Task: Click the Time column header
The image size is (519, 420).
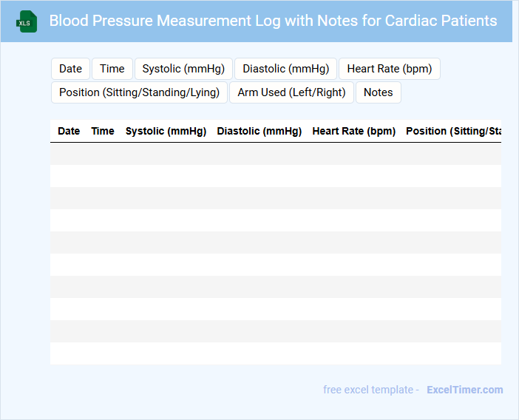Action: (x=103, y=131)
